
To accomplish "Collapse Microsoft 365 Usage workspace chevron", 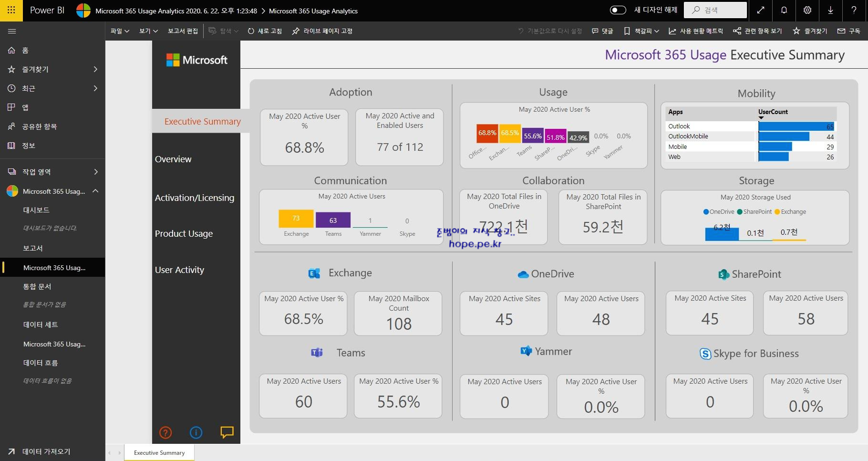I will coord(95,191).
